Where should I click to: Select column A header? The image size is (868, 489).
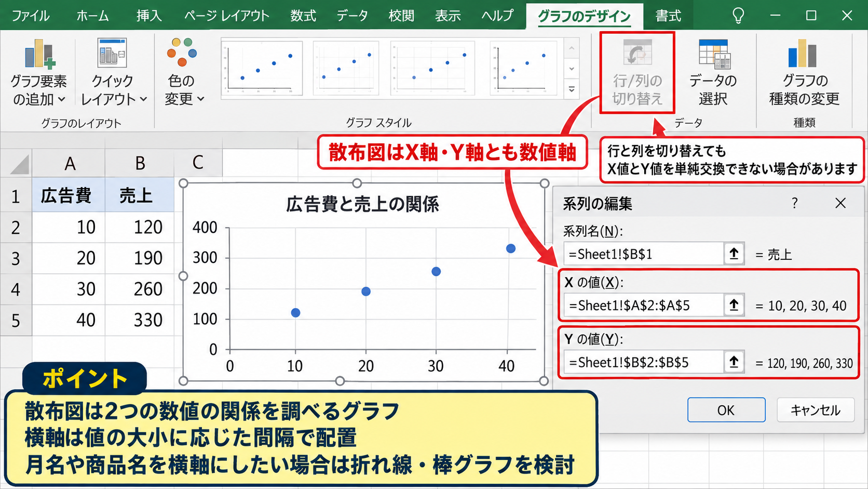(69, 163)
